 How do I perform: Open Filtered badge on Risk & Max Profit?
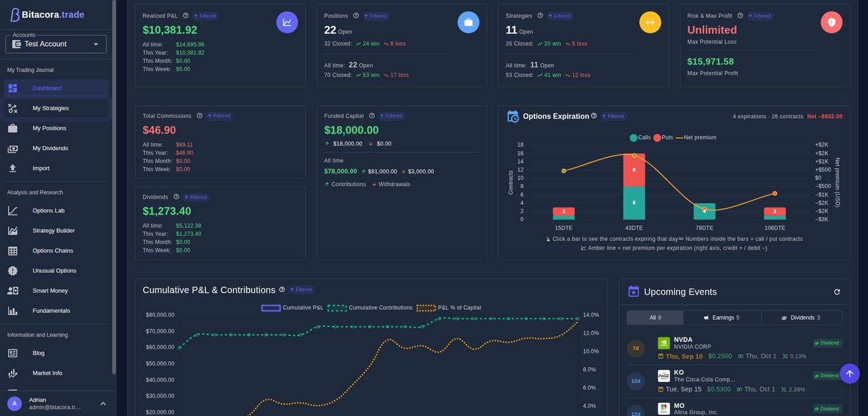click(760, 16)
